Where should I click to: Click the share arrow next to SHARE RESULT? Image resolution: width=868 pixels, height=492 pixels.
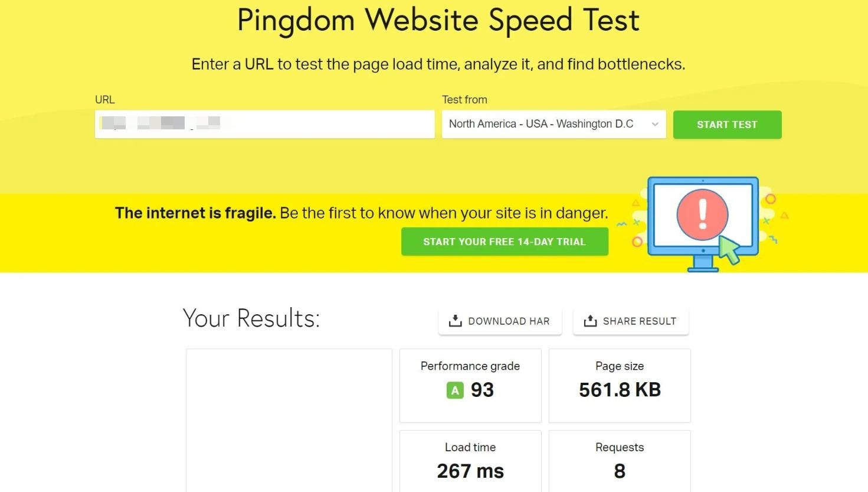(590, 321)
